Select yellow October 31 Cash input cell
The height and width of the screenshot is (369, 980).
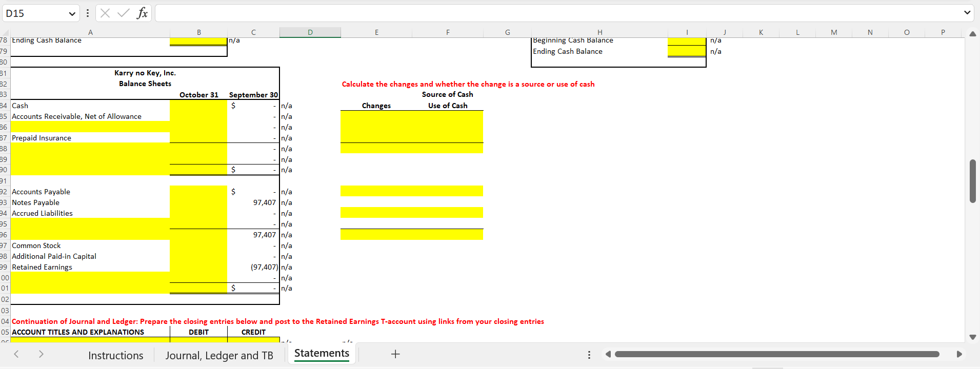[x=198, y=106]
